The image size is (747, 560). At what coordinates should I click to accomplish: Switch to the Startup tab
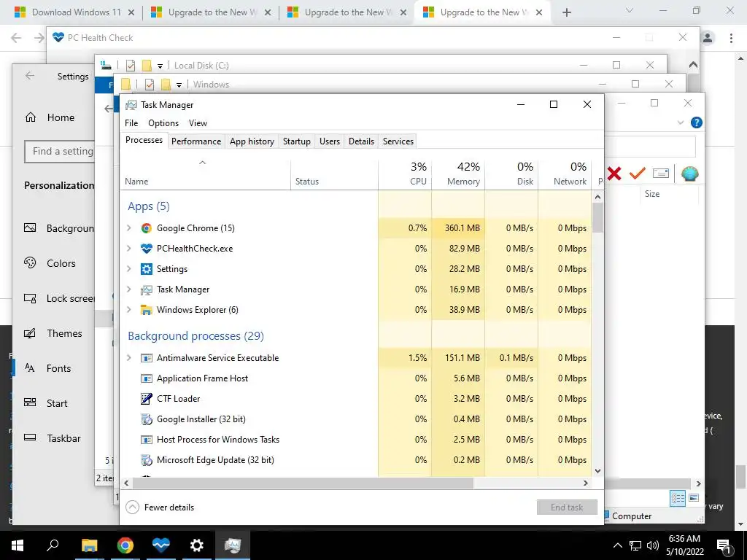pos(297,141)
